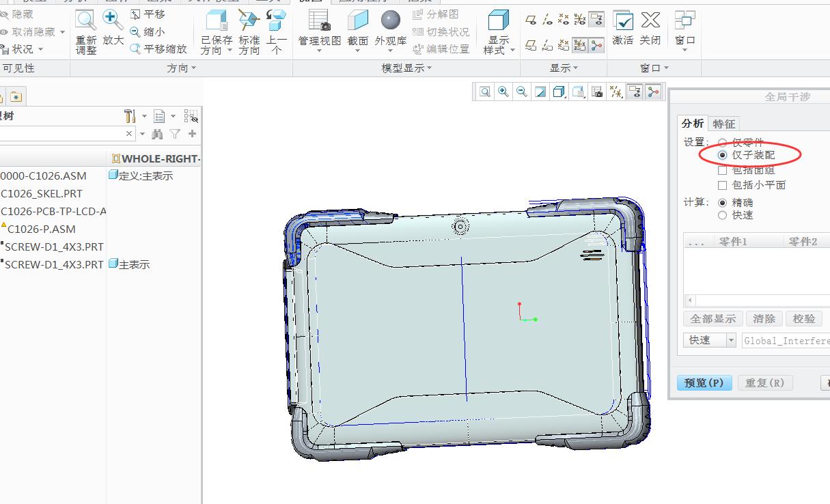
Task: Select the 仅零件 radio button
Action: point(722,143)
